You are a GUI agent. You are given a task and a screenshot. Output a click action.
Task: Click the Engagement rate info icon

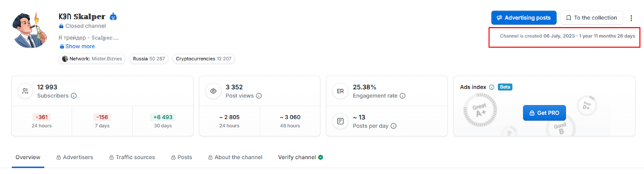[x=402, y=96]
